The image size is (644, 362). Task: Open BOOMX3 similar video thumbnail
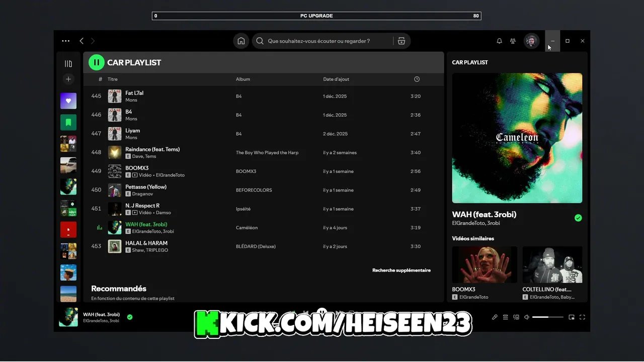click(485, 264)
